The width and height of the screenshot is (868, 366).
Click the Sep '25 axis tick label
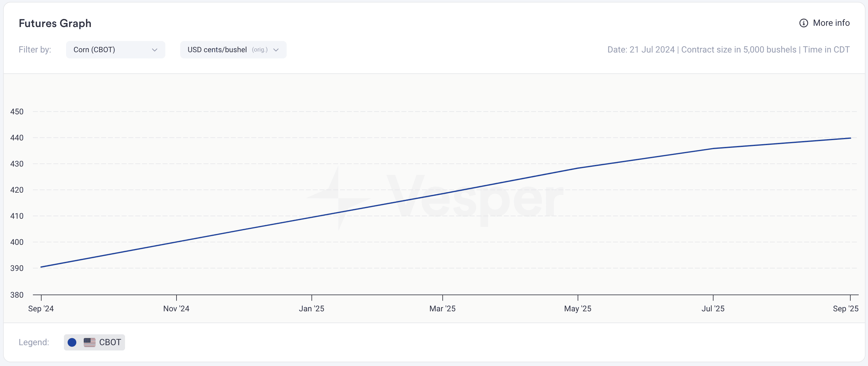pos(846,308)
